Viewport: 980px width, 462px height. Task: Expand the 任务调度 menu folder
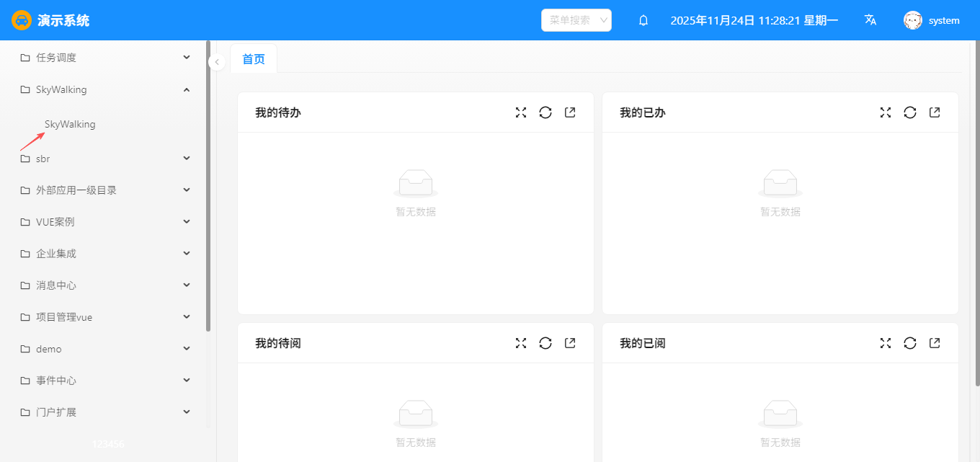point(105,58)
